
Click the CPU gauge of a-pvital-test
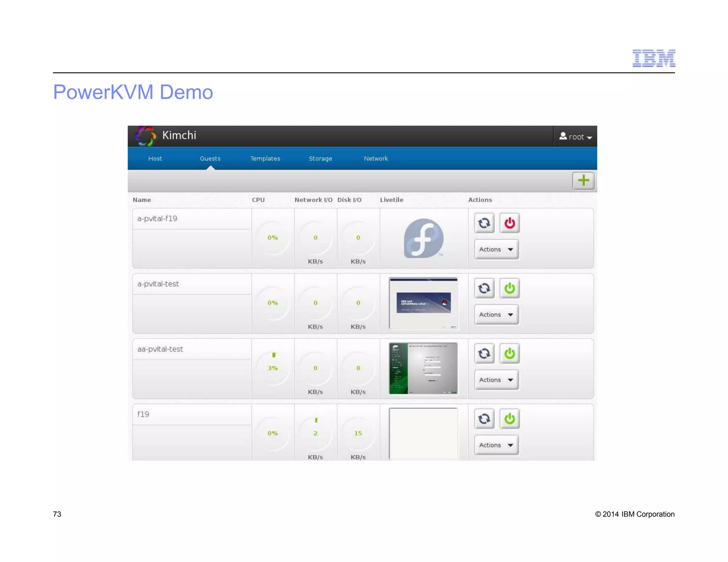pyautogui.click(x=273, y=303)
